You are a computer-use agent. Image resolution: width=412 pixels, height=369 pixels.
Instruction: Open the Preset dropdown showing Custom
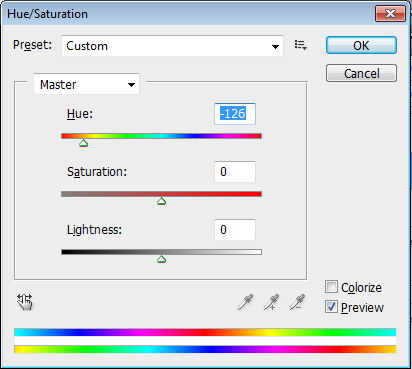click(x=172, y=46)
